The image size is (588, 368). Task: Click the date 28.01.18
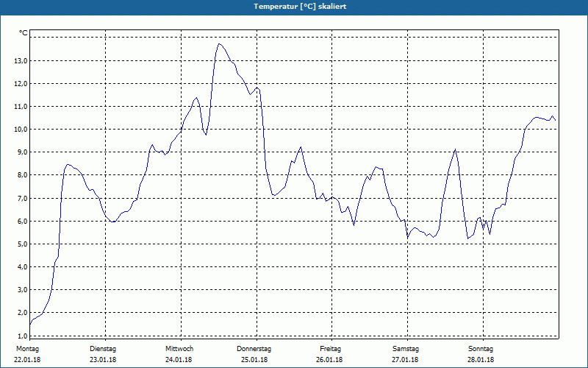coord(481,360)
